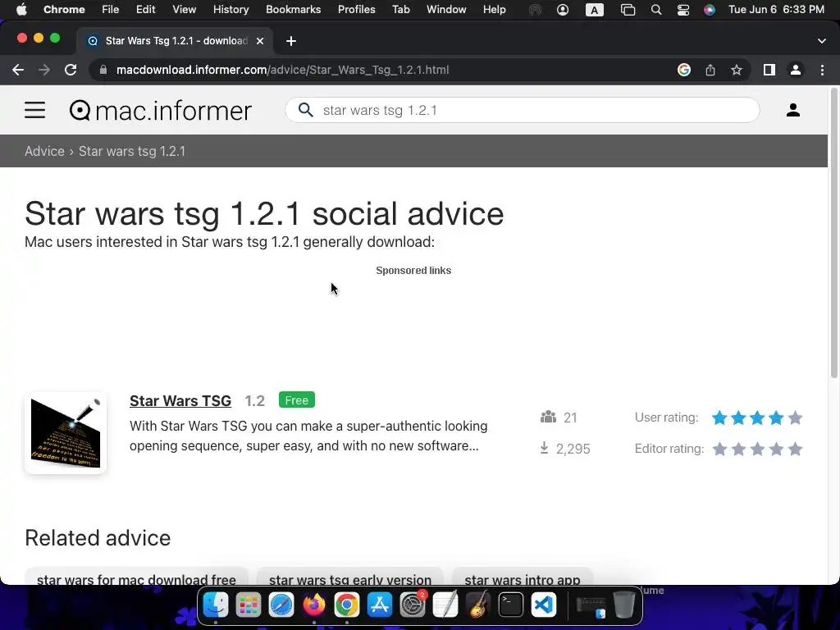Open 'star wars for mac download free' advice
The width and height of the screenshot is (840, 630).
coord(137,577)
